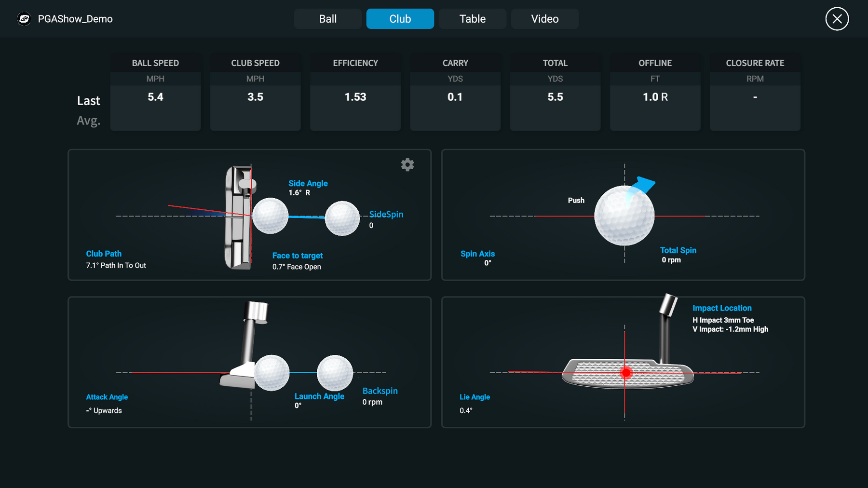Open the Table view
The image size is (868, 488).
[472, 19]
